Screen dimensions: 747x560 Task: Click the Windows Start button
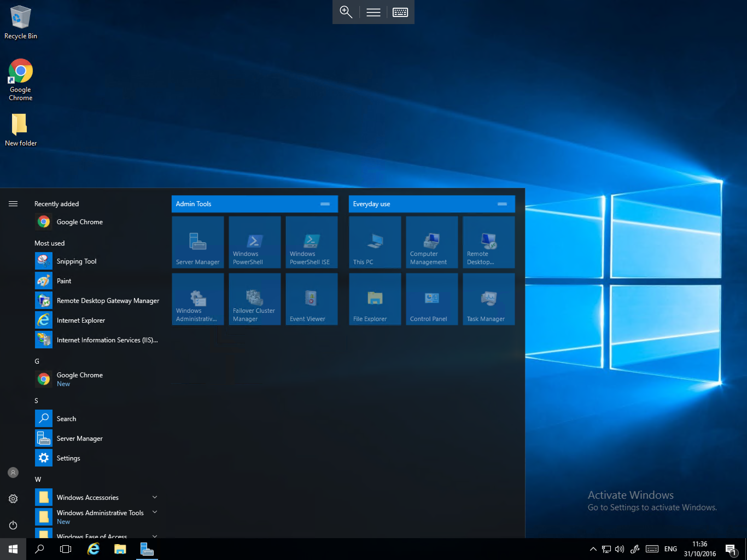(x=13, y=549)
